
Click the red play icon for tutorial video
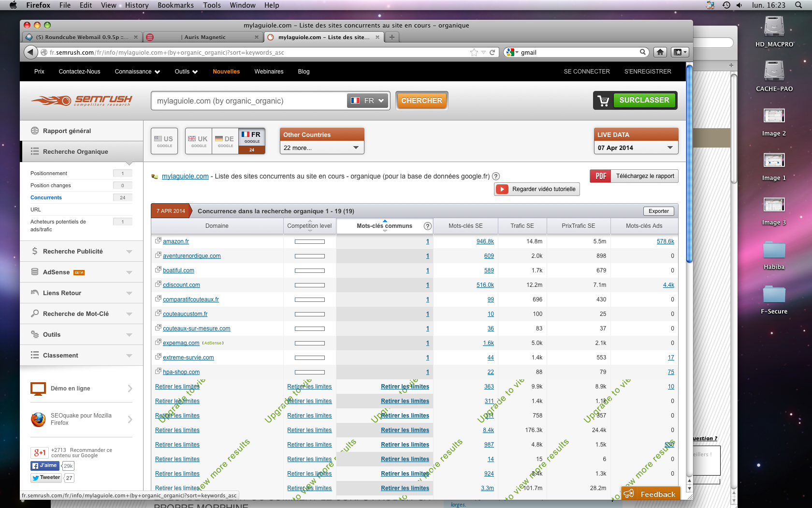tap(502, 189)
